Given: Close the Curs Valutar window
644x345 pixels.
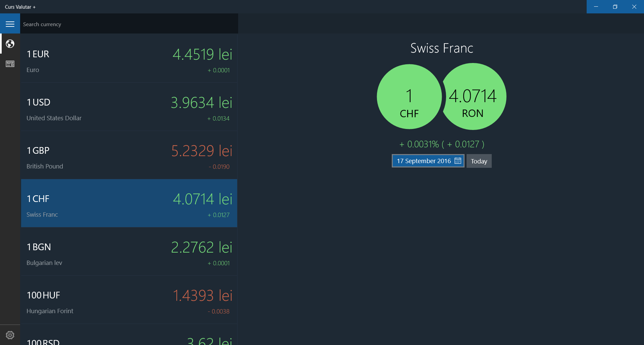Looking at the screenshot, I should click(634, 7).
